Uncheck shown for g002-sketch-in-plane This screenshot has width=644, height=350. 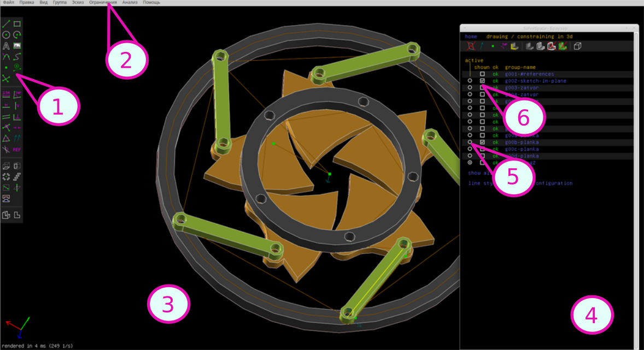click(482, 81)
